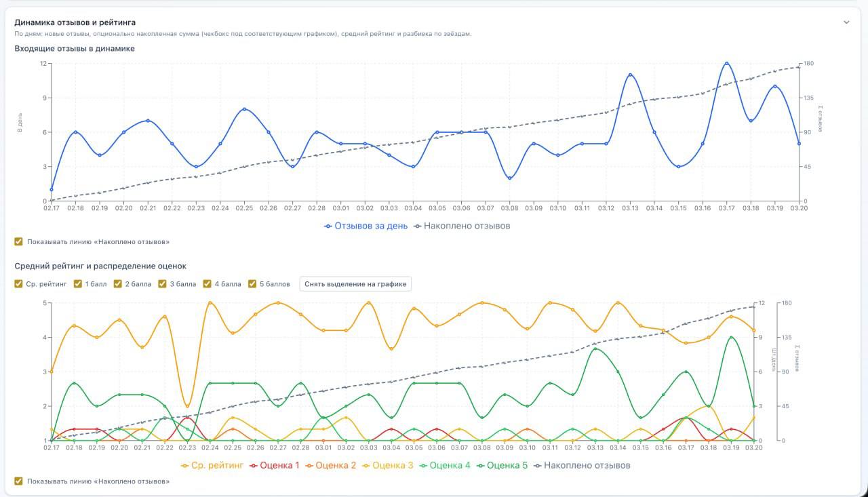
Task: Toggle the "3 балла" checkbox
Action: (163, 284)
